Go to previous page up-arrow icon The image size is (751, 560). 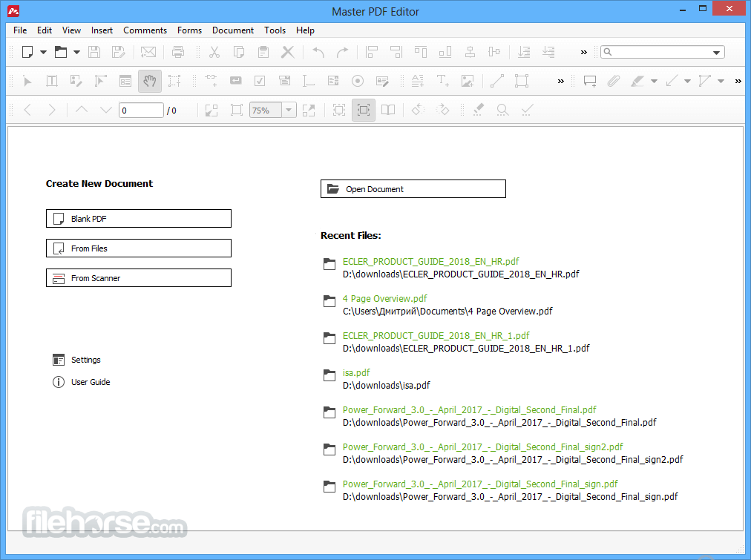82,110
